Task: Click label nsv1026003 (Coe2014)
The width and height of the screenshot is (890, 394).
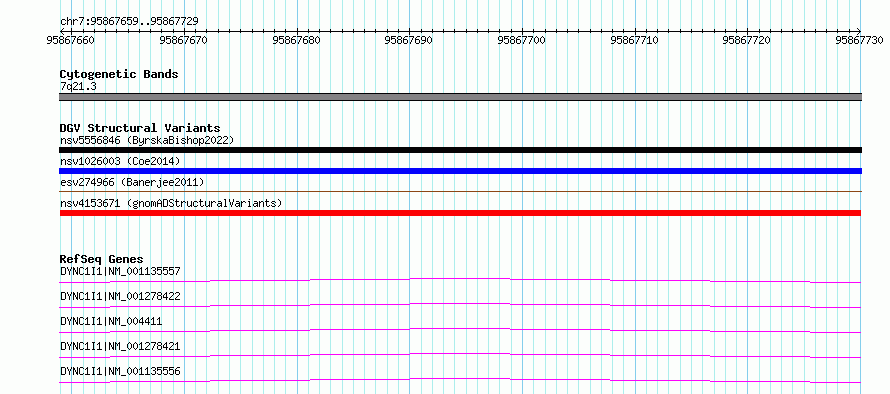Action: pyautogui.click(x=120, y=161)
